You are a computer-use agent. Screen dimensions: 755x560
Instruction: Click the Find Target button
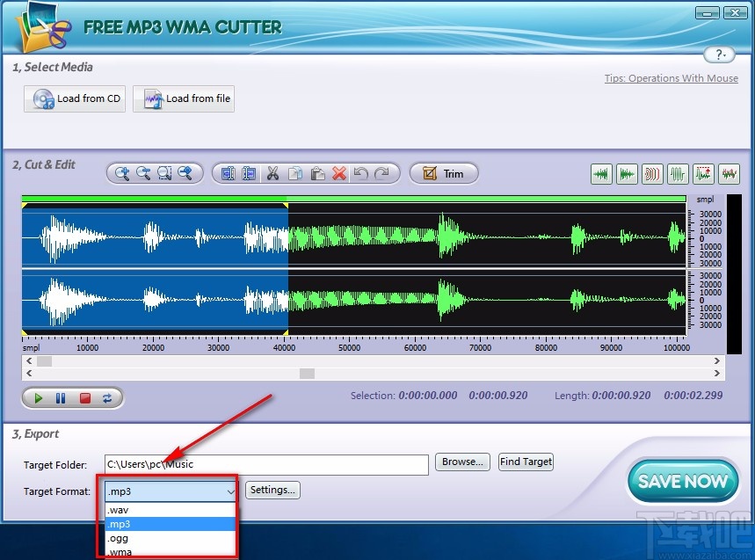(526, 462)
